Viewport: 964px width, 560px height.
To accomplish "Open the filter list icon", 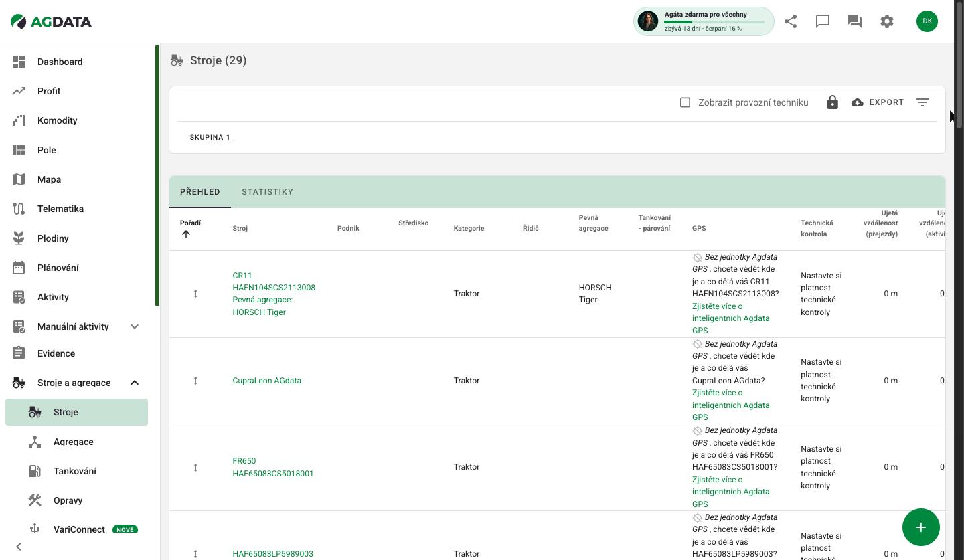I will (x=922, y=102).
